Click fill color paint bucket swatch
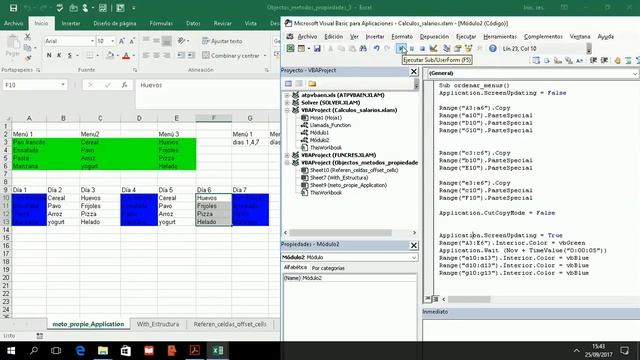640x360 pixels. click(x=110, y=56)
